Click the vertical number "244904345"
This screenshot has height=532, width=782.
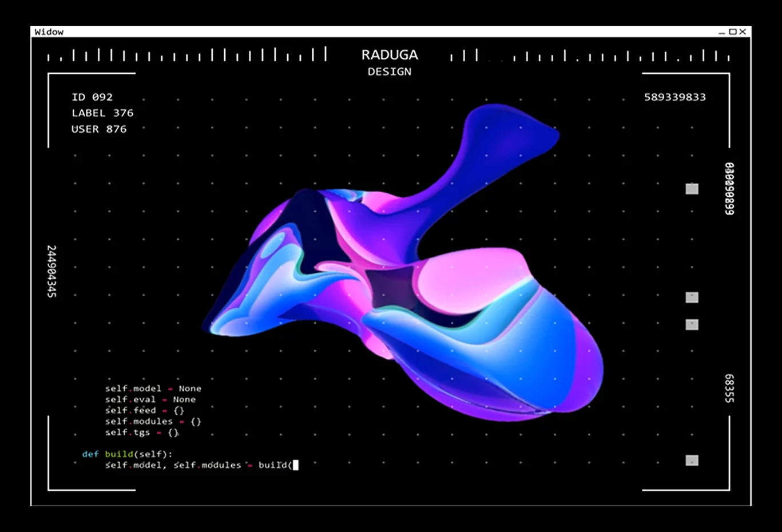point(51,271)
